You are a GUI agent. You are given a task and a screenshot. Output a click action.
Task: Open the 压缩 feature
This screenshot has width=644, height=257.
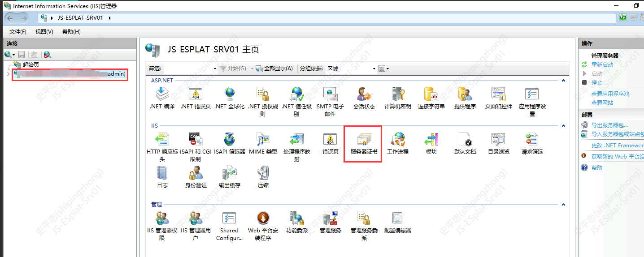[263, 177]
